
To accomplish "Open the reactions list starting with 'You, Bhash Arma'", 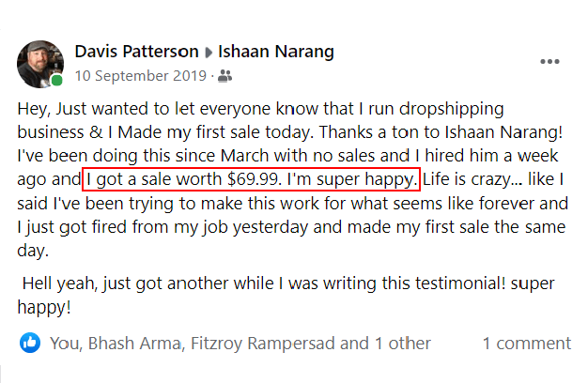I will 240,344.
